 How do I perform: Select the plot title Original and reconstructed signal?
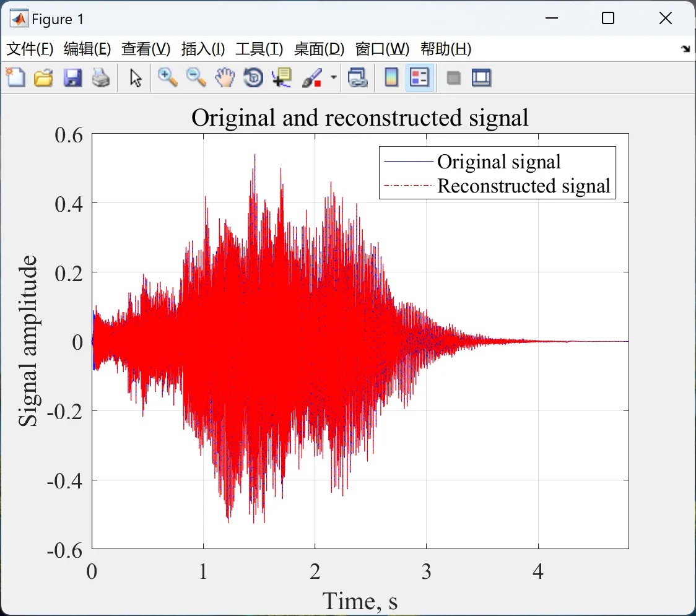360,118
